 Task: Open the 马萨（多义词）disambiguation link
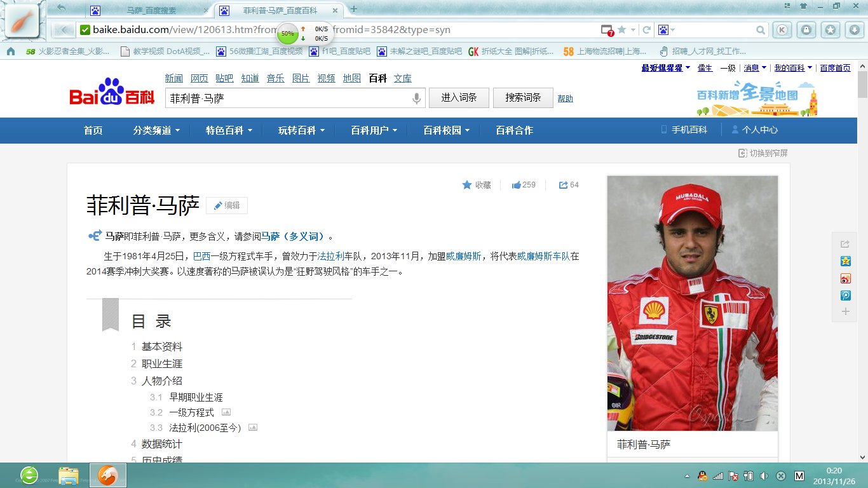[294, 236]
